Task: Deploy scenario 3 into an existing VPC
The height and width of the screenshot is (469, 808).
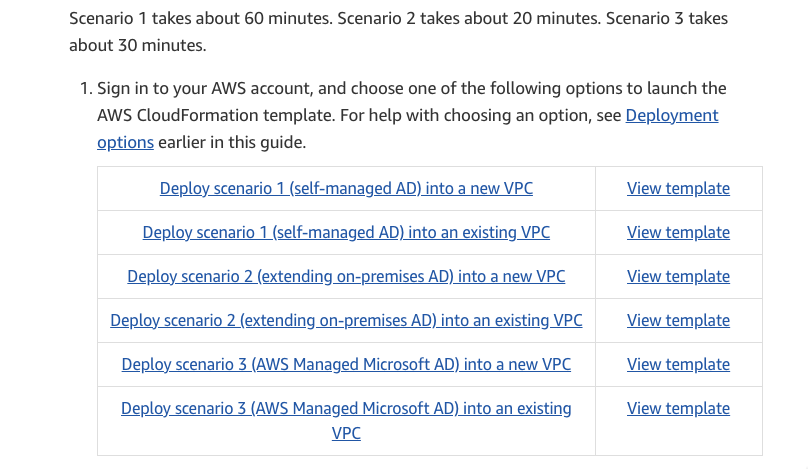Action: point(346,408)
